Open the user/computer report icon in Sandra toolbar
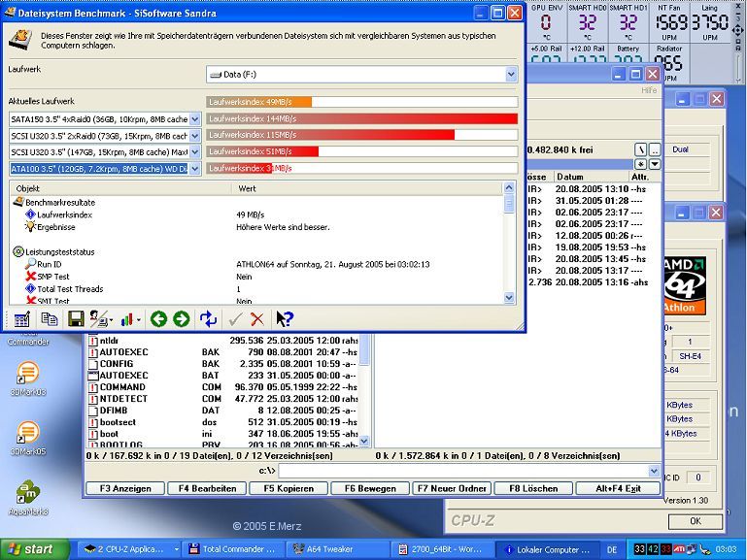The image size is (747, 560). 98,319
